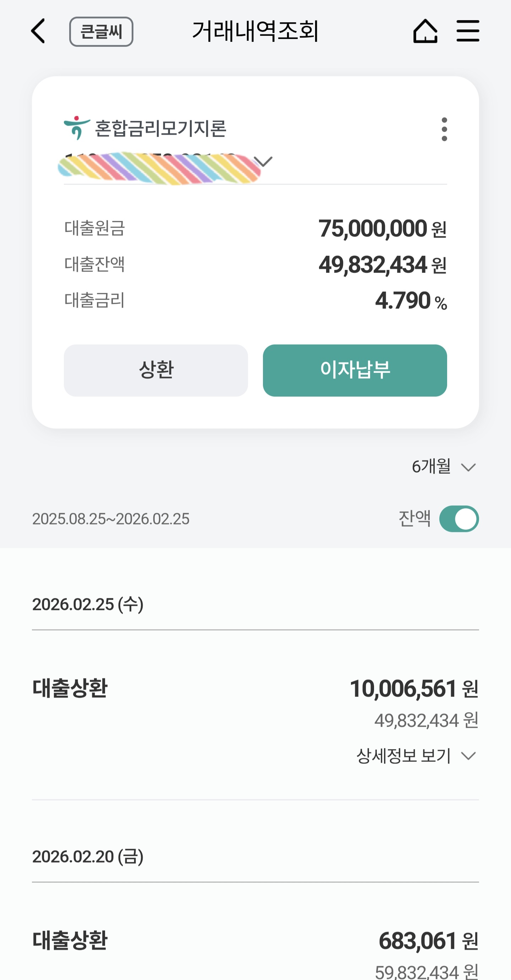Open the hamburger menu
This screenshot has height=980, width=511.
tap(468, 31)
